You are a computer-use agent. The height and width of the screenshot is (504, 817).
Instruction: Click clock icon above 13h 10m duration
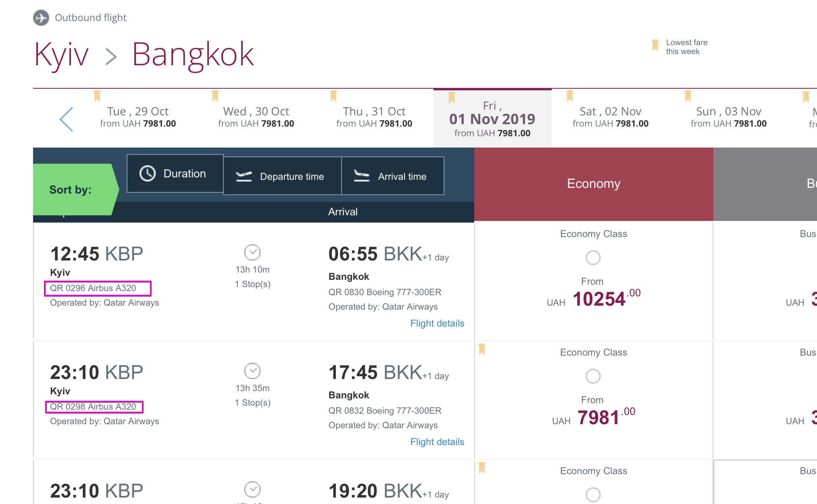tap(252, 252)
